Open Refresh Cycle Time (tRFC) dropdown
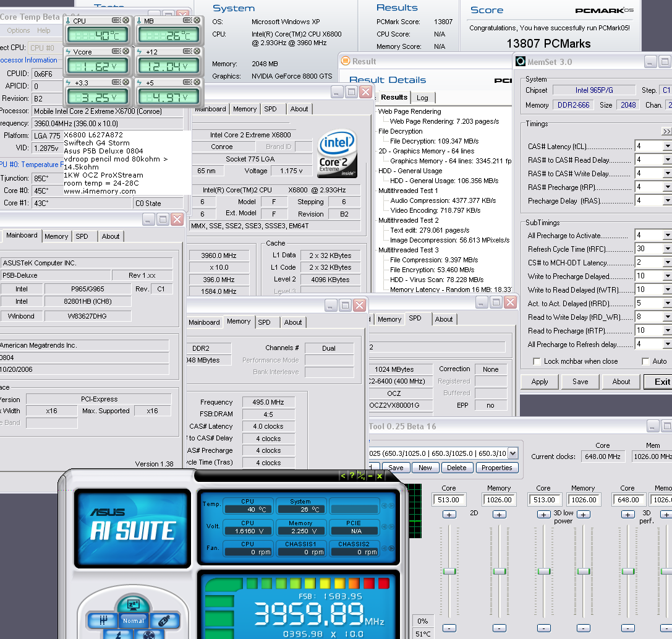 (667, 249)
